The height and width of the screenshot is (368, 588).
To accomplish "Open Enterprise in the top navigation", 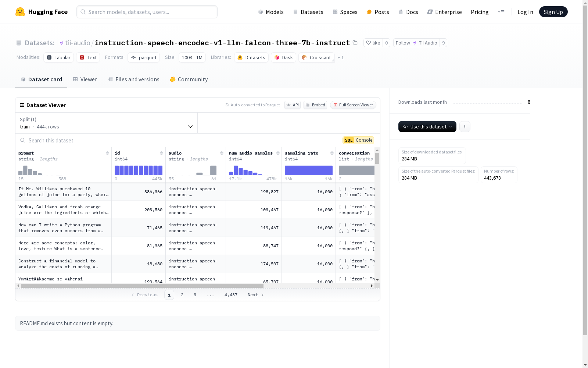I will click(445, 12).
